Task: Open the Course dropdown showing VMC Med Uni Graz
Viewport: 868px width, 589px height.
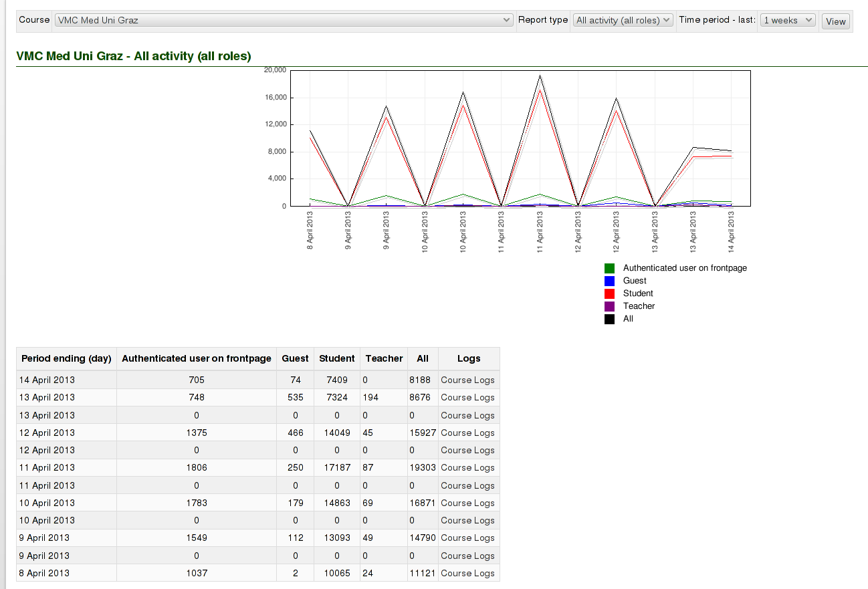Action: click(284, 20)
